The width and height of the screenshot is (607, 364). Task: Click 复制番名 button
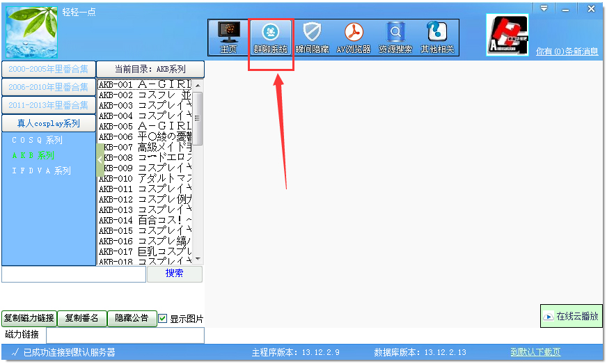coord(81,318)
